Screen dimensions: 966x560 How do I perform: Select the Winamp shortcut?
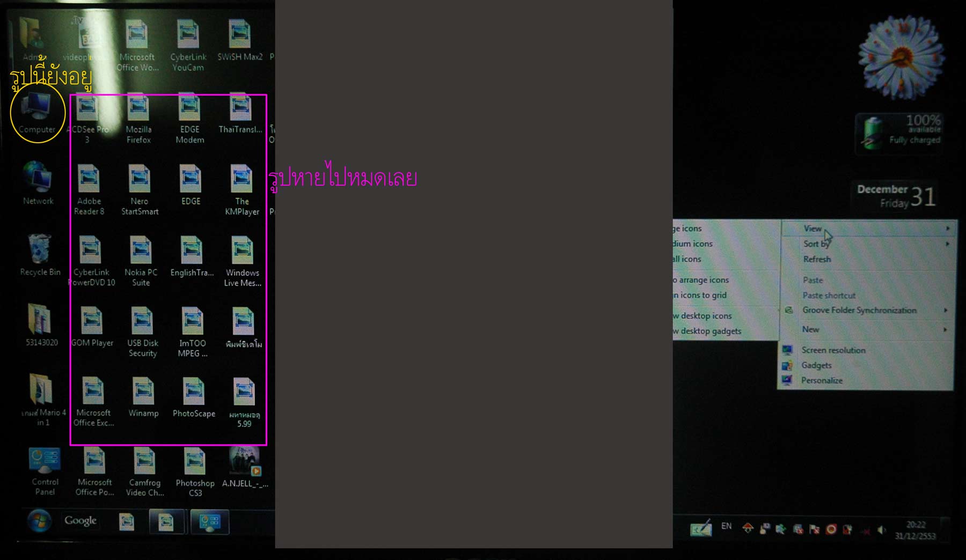point(143,397)
